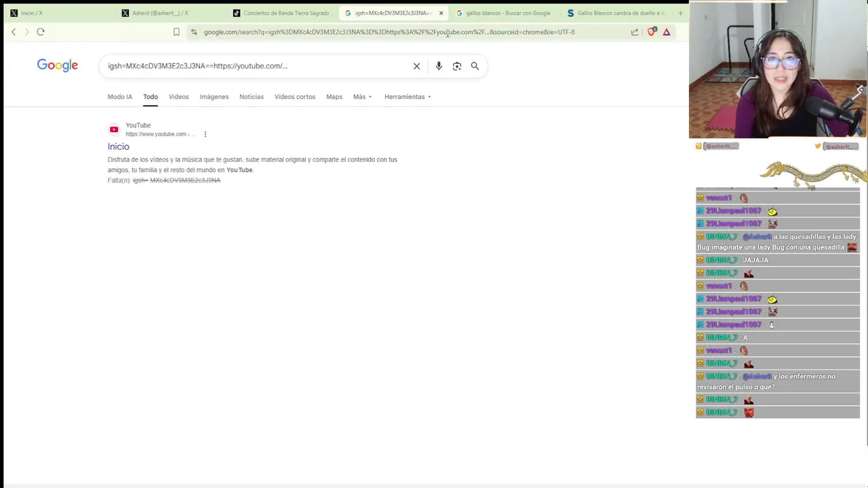Search by image with Google Lens
868x488 pixels.
coord(457,66)
